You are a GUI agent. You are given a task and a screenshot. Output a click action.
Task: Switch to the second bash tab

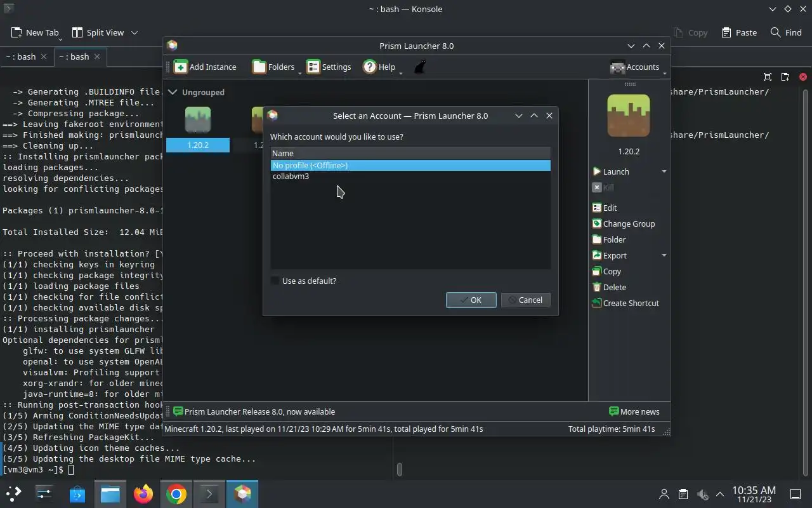(x=74, y=57)
